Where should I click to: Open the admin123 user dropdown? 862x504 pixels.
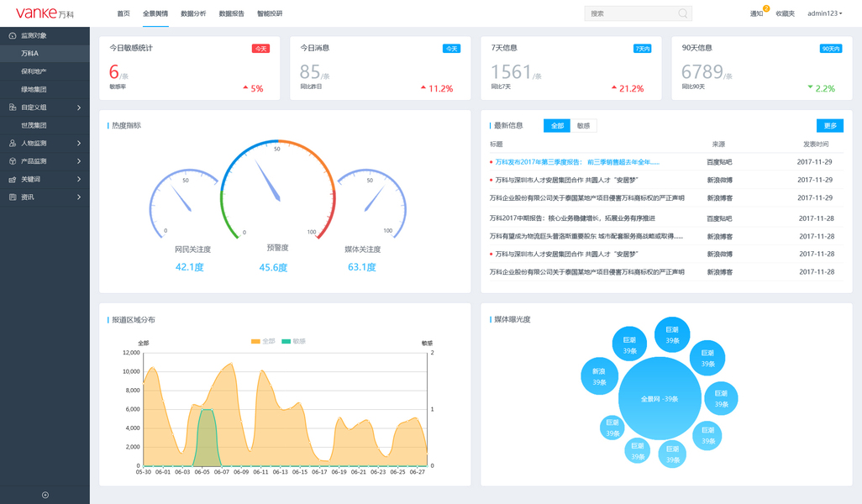point(825,13)
